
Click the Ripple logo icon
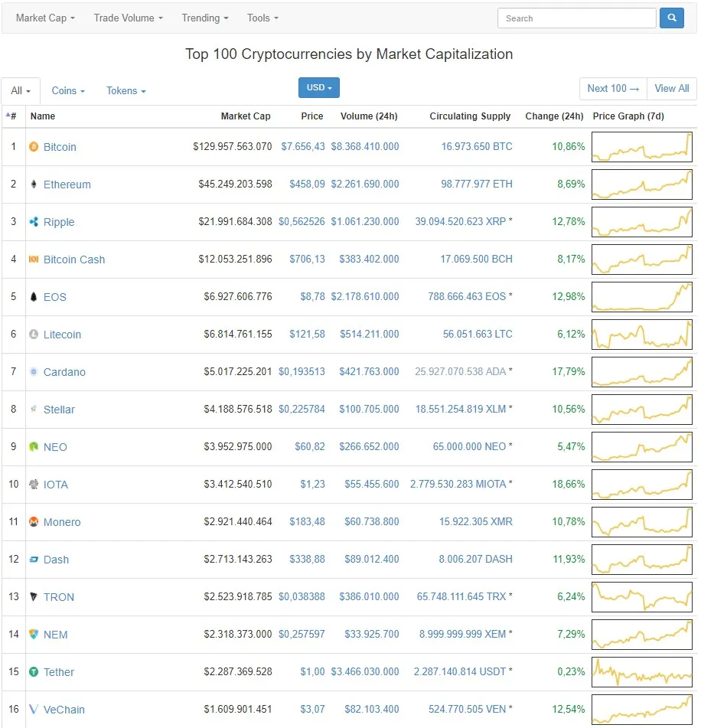pos(34,222)
